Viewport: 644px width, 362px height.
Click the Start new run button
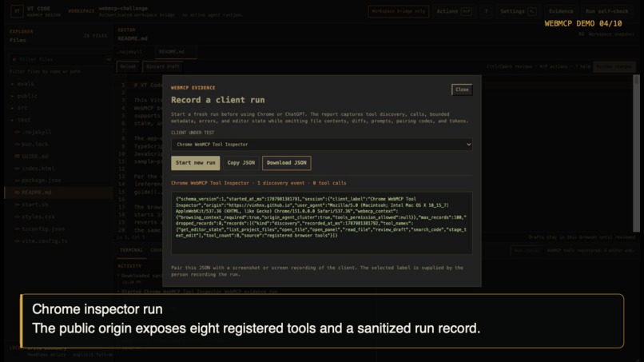tap(196, 163)
